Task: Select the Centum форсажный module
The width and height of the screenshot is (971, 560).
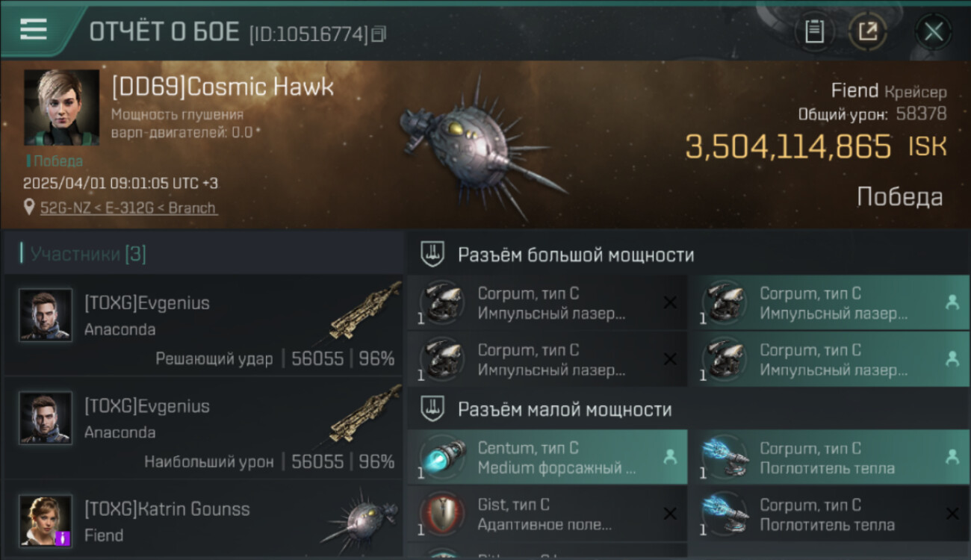Action: 547,457
